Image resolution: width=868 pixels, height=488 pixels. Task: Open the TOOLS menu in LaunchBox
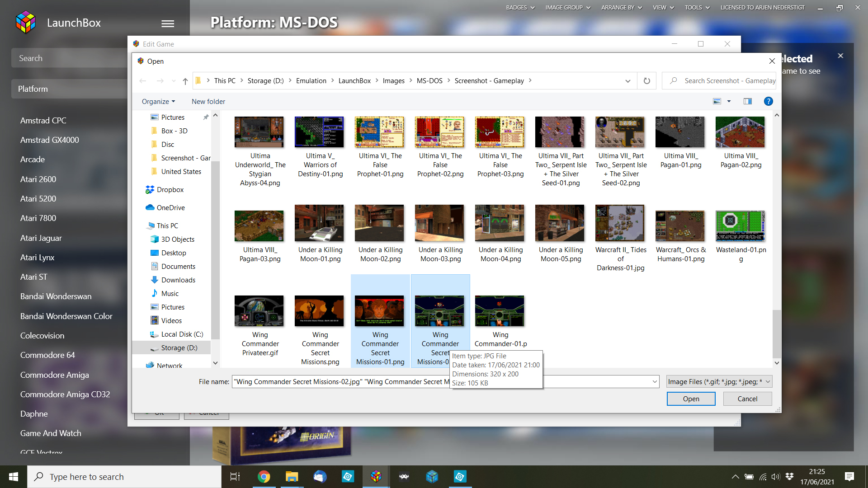coord(697,8)
